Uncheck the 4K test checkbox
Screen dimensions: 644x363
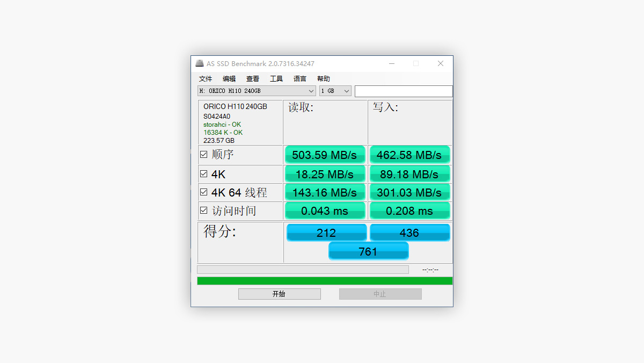(x=204, y=174)
